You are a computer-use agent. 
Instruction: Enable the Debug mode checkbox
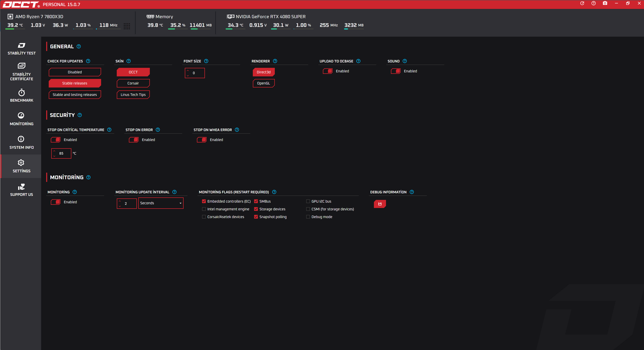[308, 217]
